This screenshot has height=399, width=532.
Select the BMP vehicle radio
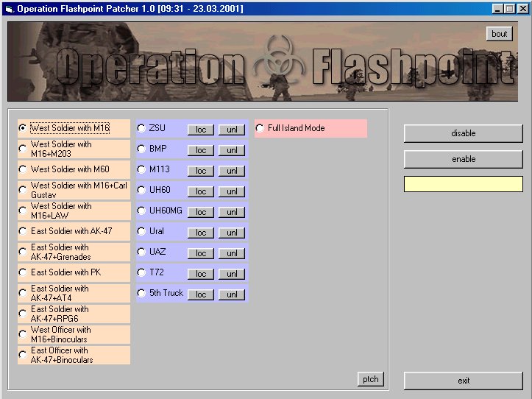click(141, 149)
